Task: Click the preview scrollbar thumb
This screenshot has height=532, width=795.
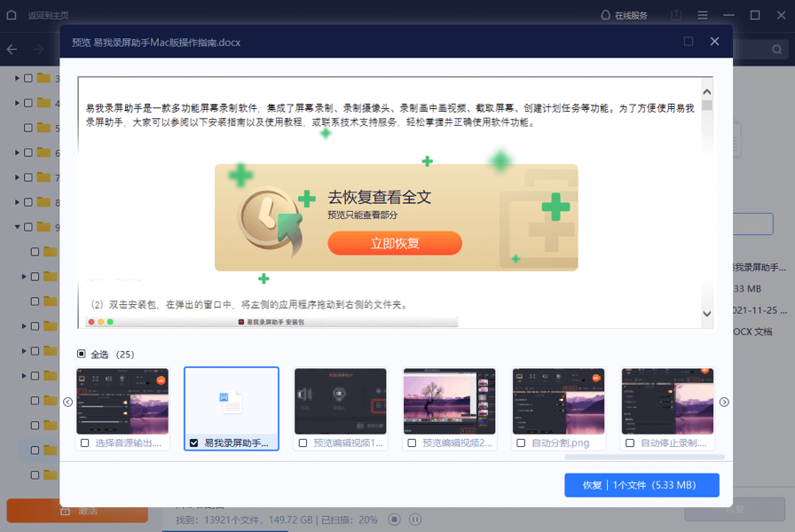Action: pos(707,106)
